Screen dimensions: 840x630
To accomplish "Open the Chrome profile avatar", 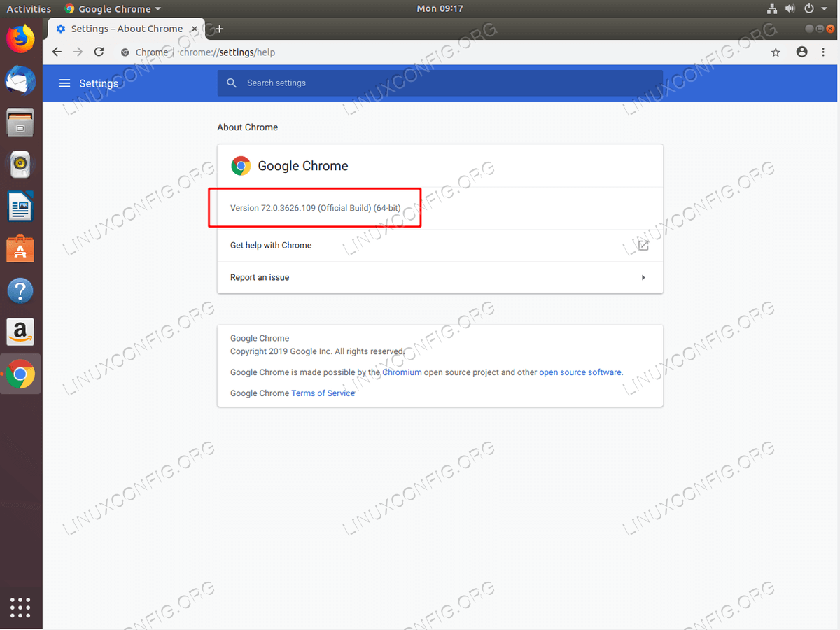I will click(802, 52).
